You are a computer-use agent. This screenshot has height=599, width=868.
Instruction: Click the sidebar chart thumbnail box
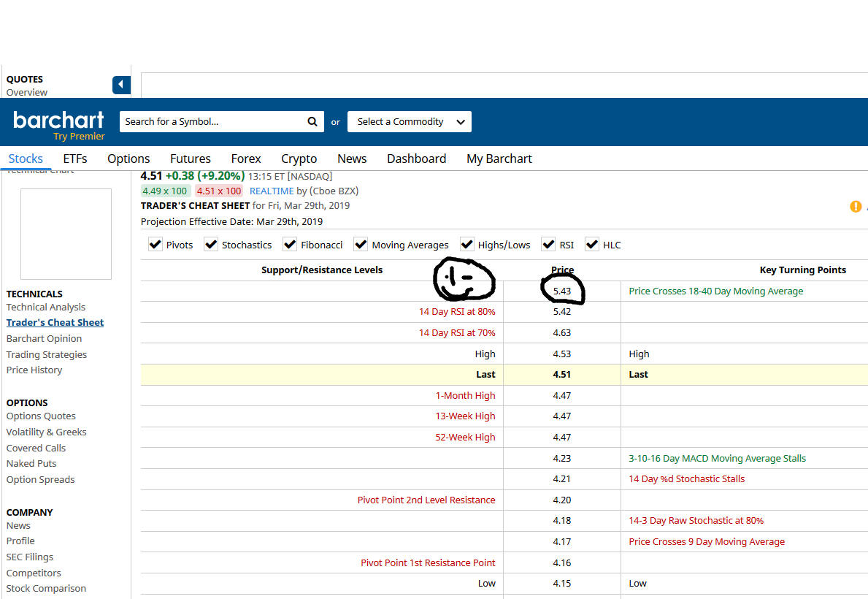(x=66, y=234)
